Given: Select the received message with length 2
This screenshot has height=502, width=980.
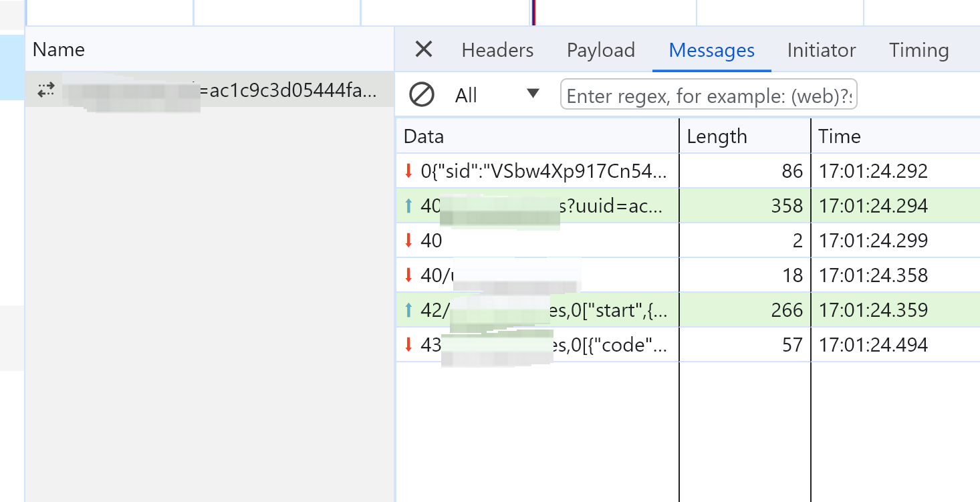Looking at the screenshot, I should tap(688, 241).
